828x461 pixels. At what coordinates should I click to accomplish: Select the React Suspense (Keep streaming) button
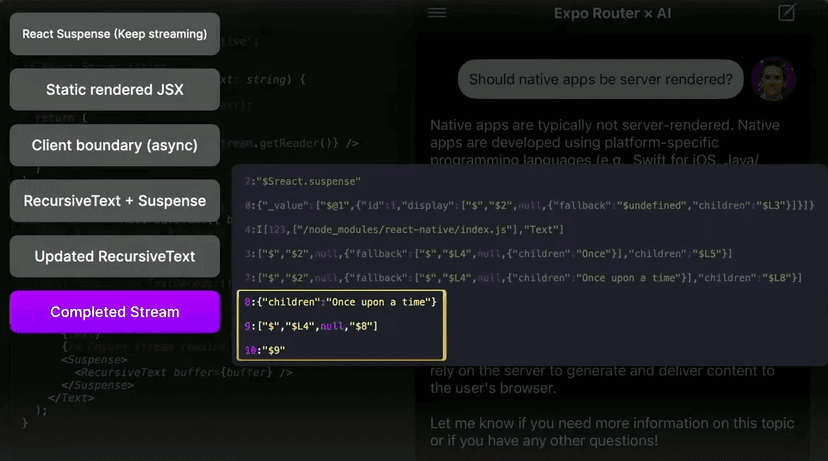click(x=114, y=34)
